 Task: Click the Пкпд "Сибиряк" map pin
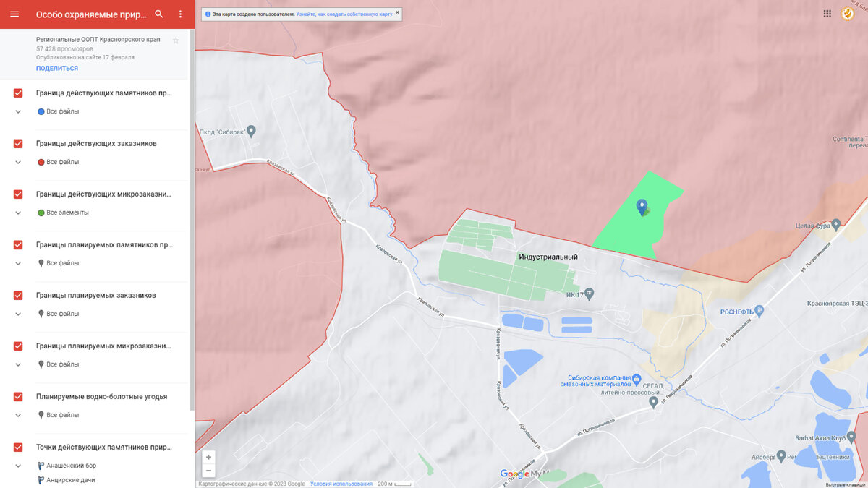tap(251, 132)
